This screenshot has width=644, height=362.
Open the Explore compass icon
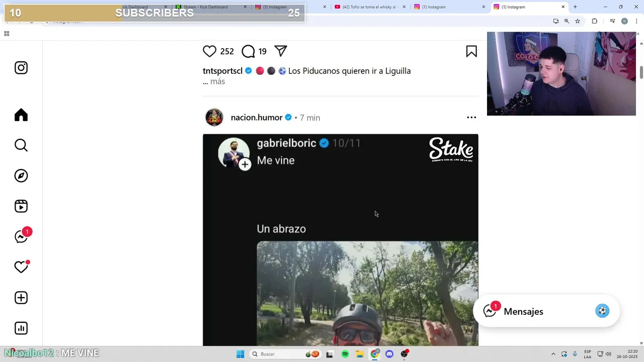point(21,176)
